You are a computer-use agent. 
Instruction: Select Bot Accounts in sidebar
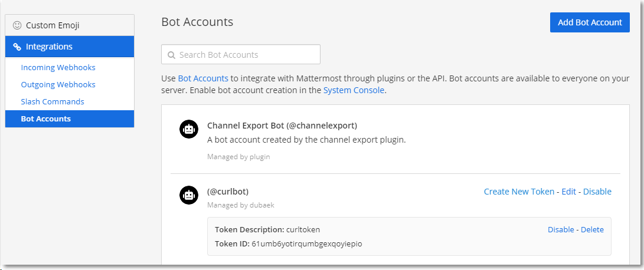pos(46,118)
